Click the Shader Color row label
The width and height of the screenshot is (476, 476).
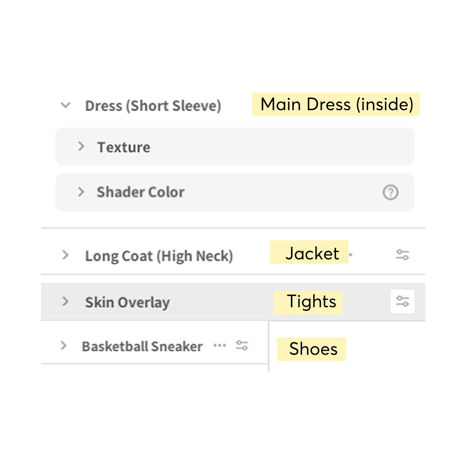(140, 192)
